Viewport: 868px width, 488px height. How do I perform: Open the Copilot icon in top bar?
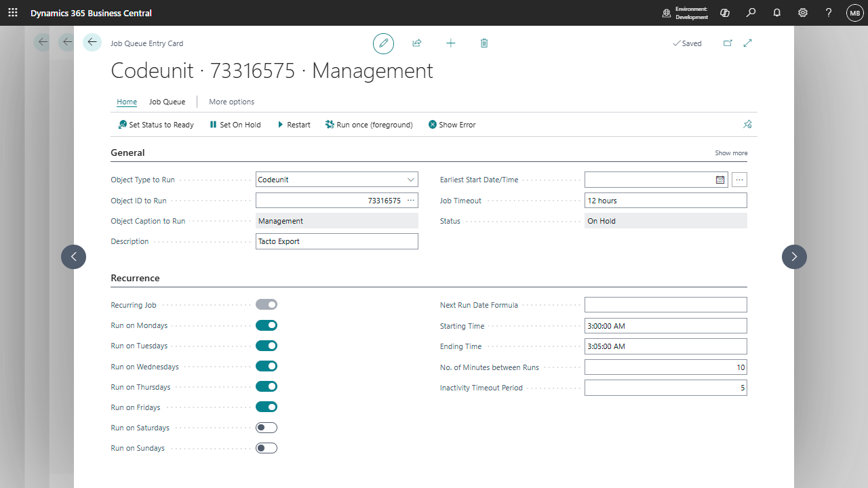point(725,13)
